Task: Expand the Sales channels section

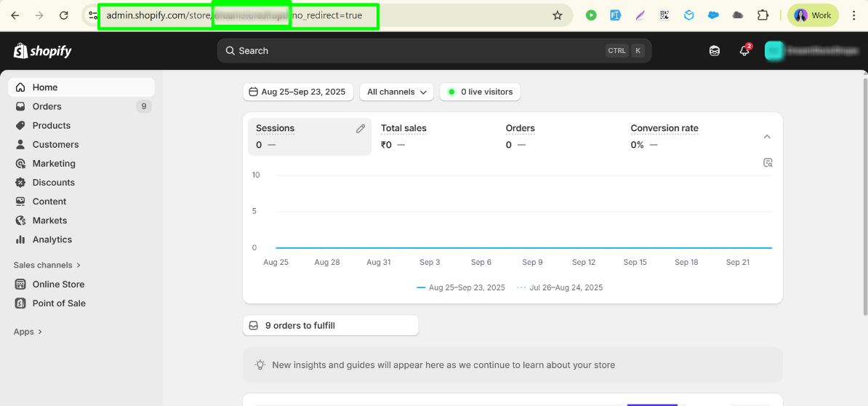Action: click(47, 266)
